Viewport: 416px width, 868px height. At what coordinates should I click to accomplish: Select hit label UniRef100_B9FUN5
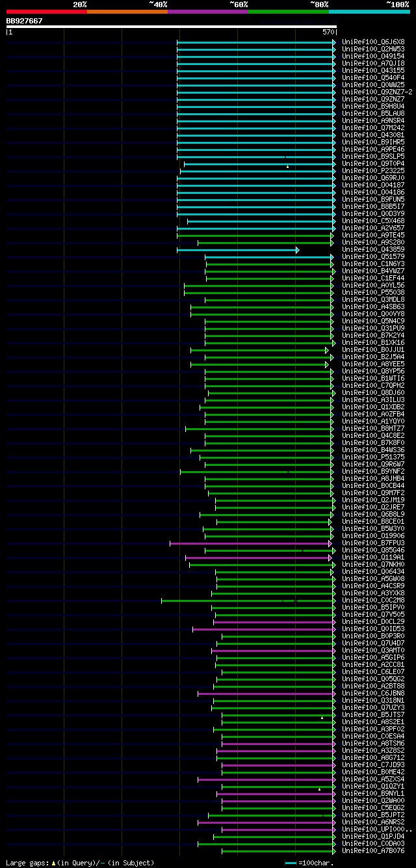[373, 199]
